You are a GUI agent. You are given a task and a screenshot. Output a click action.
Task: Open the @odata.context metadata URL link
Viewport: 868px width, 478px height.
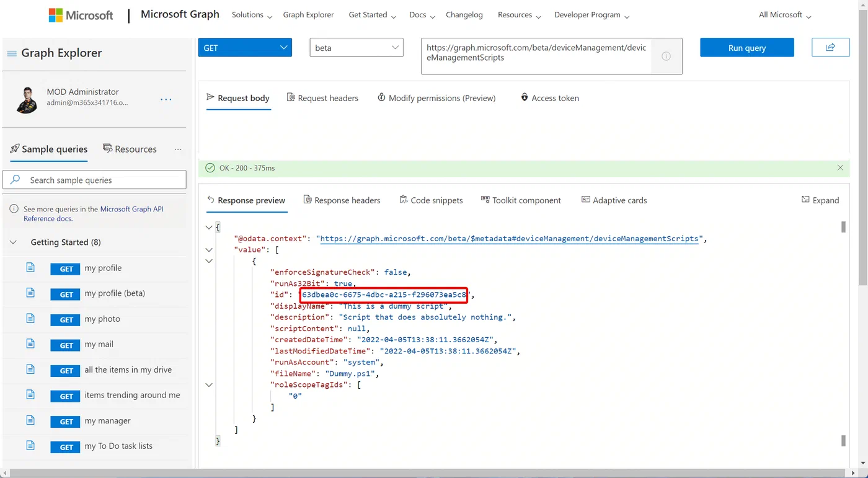(x=510, y=239)
